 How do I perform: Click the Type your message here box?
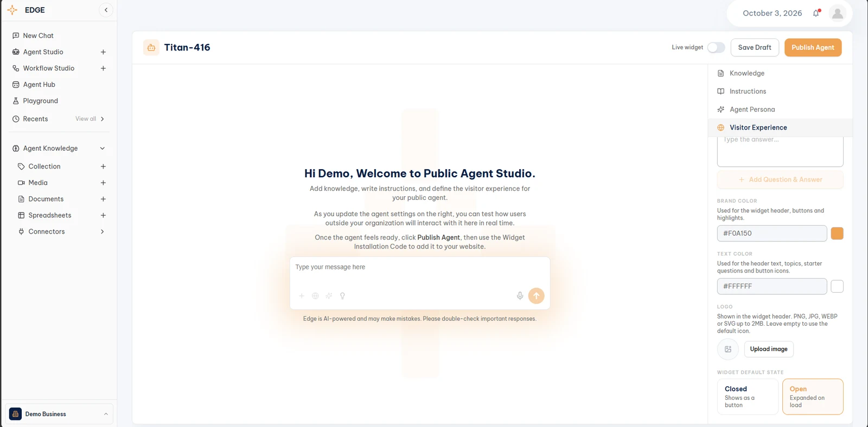pyautogui.click(x=420, y=267)
